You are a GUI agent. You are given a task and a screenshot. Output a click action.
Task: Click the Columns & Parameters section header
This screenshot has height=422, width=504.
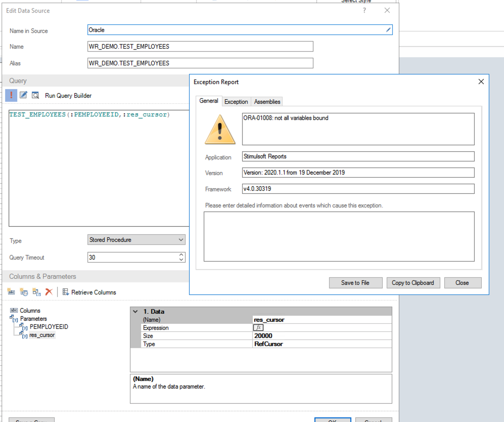[x=96, y=276]
